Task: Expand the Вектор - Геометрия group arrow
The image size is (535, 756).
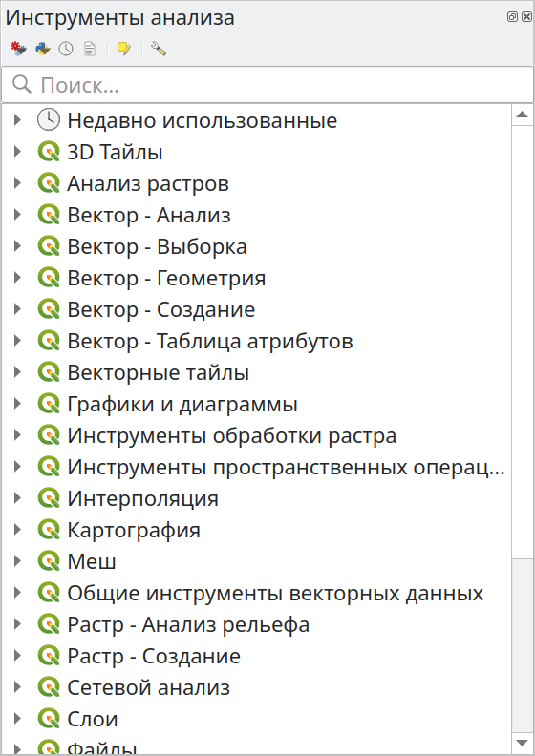Action: coord(17,278)
